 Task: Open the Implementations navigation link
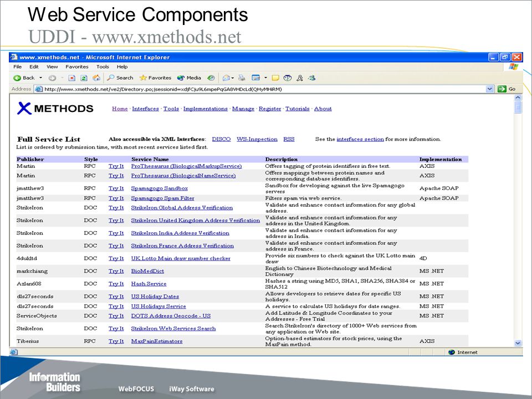click(x=205, y=109)
